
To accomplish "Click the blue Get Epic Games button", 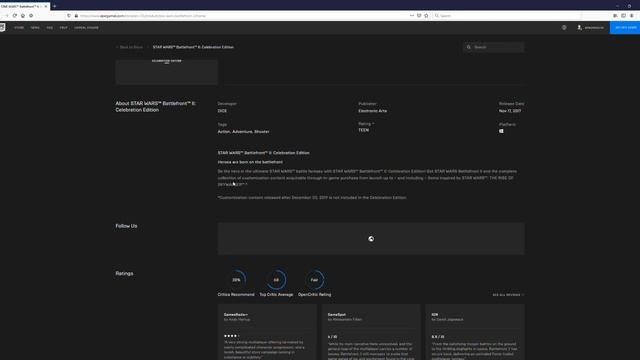I will (x=625, y=27).
